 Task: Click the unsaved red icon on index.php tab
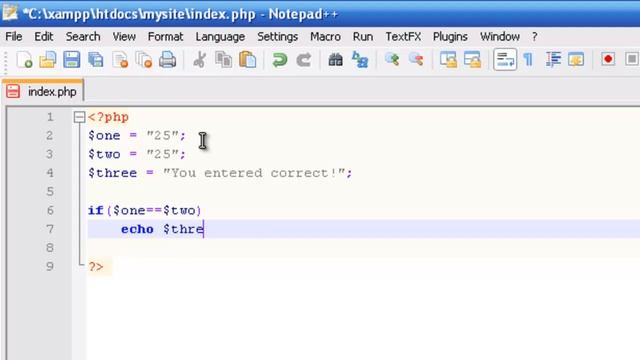[13, 91]
